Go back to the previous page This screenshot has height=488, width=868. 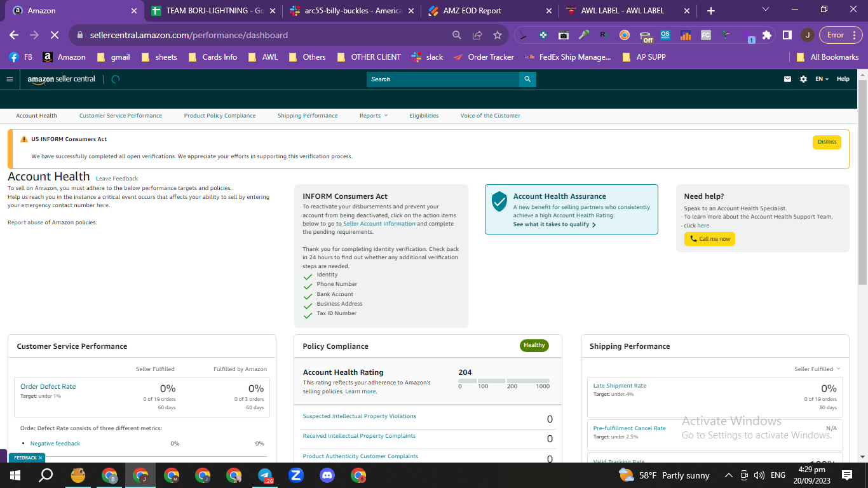[14, 35]
